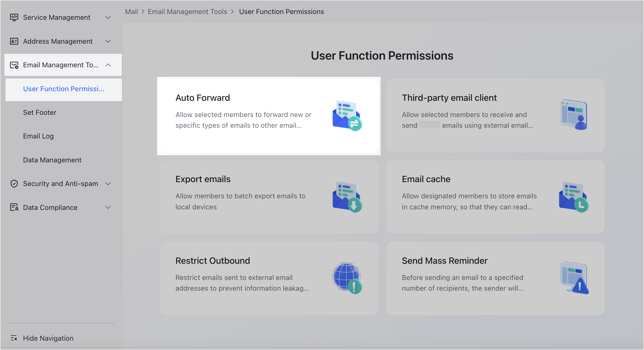This screenshot has height=350, width=644.
Task: Click the Third-party email client icon
Action: click(x=574, y=115)
